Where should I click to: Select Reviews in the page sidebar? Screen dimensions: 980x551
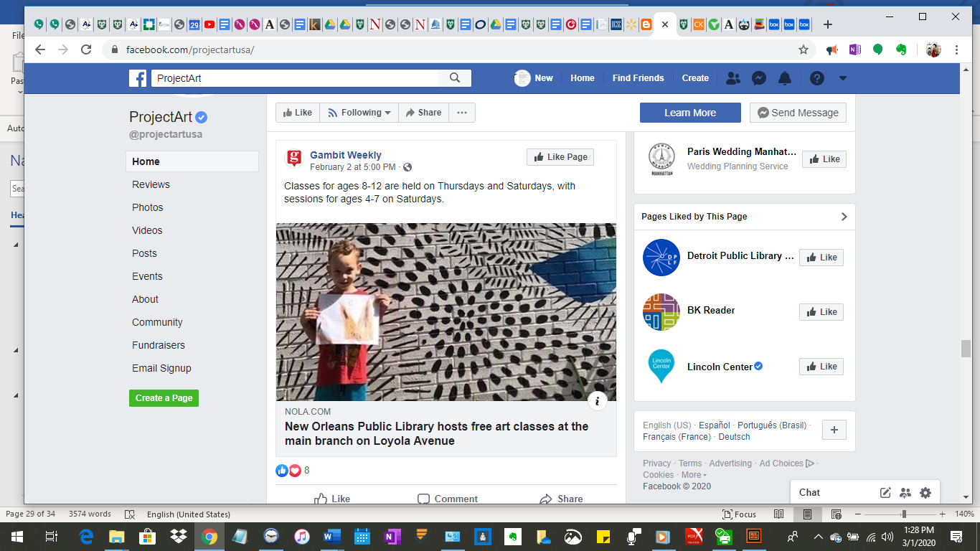(151, 184)
